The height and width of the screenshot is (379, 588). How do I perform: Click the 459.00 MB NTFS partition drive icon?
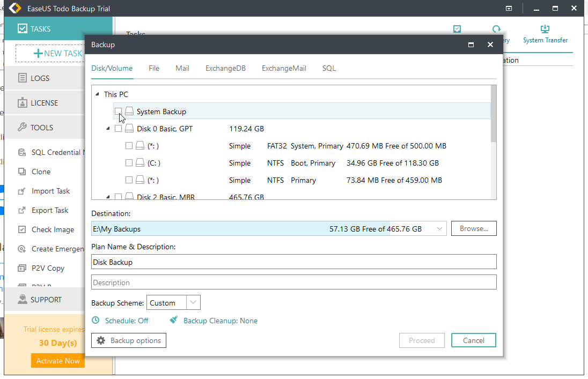(x=140, y=180)
